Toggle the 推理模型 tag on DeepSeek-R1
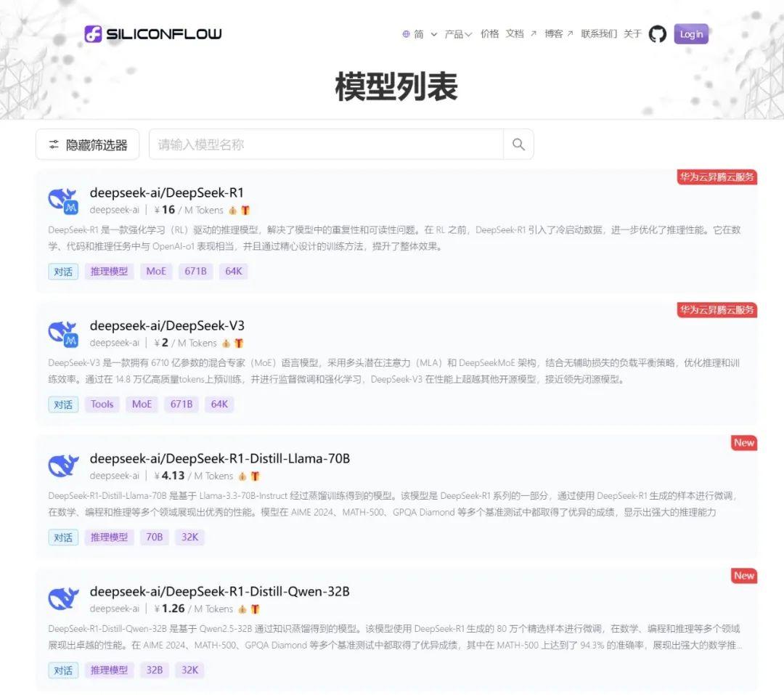The image size is (784, 695). (x=109, y=271)
